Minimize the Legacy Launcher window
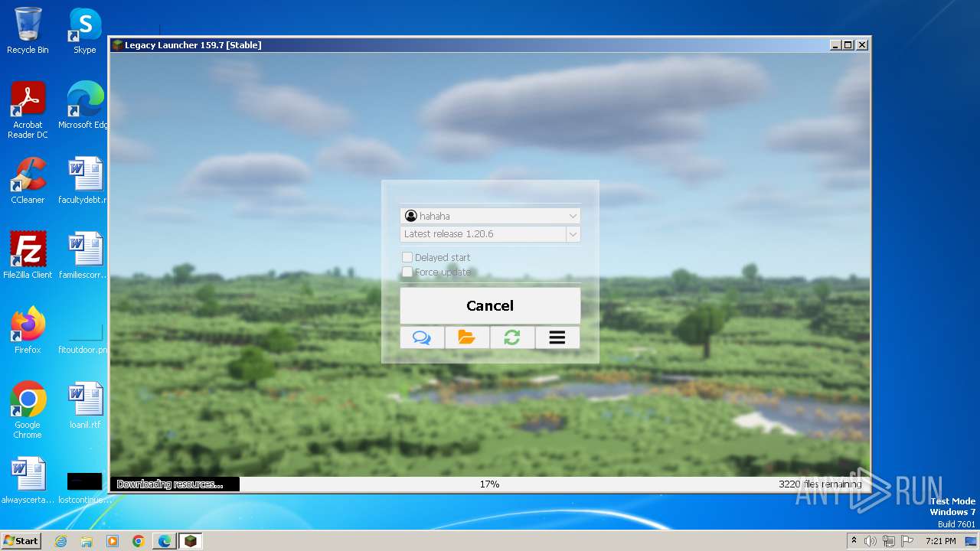 pyautogui.click(x=835, y=45)
